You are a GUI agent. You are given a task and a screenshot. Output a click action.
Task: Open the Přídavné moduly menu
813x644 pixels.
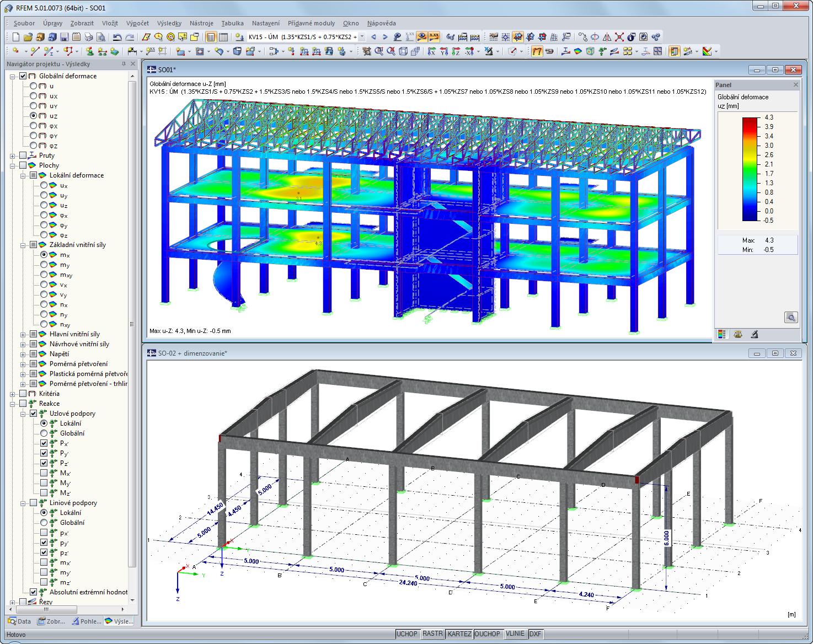tap(311, 23)
